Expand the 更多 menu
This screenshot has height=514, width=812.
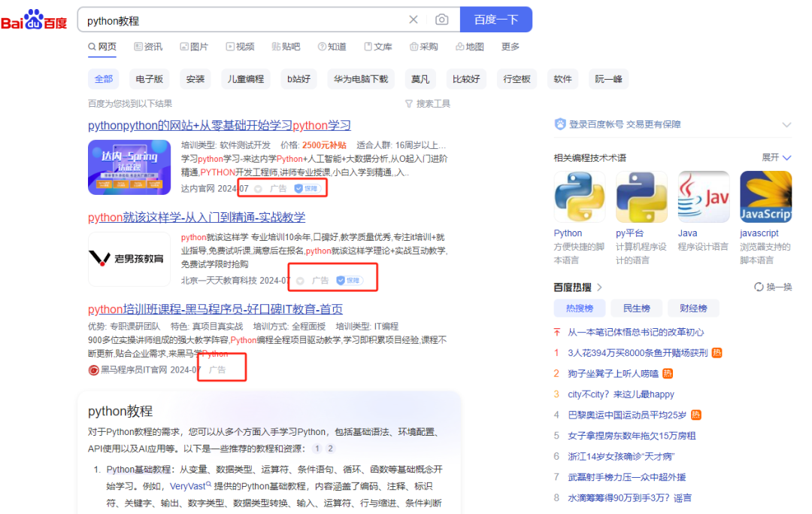tap(510, 47)
